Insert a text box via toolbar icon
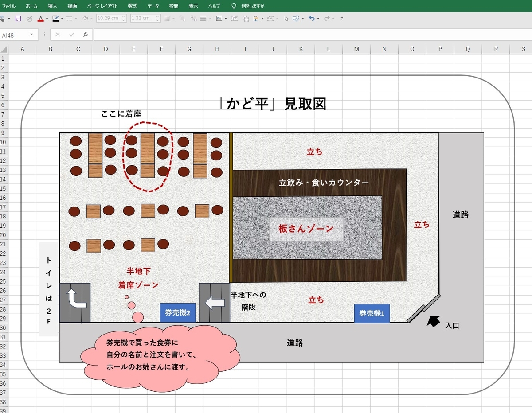This screenshot has width=532, height=413. click(x=219, y=19)
